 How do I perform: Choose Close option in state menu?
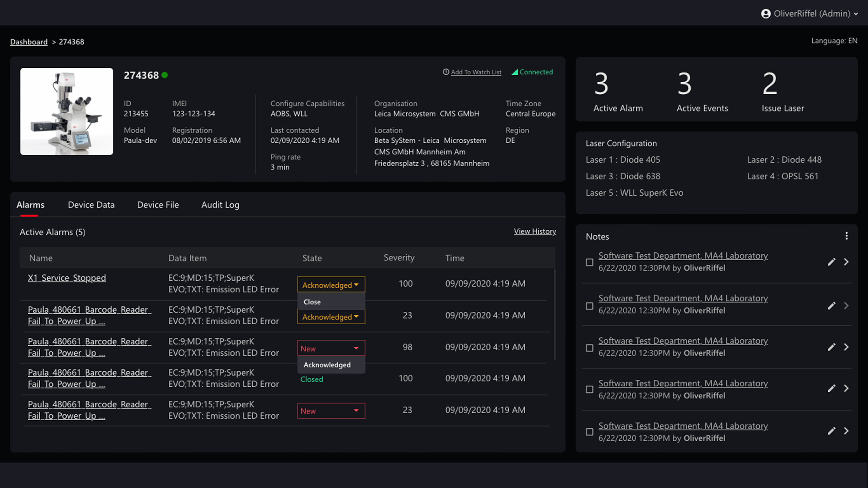point(312,302)
